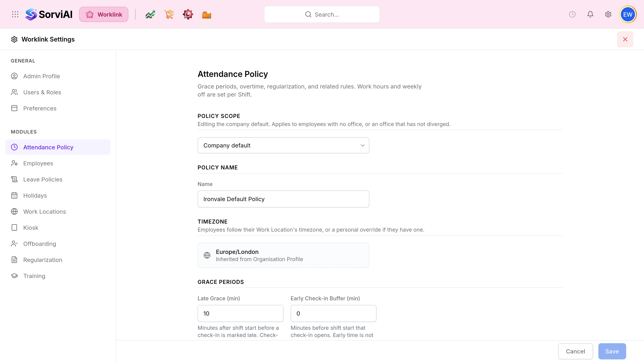Open the apps grid launcher icon

point(15,14)
